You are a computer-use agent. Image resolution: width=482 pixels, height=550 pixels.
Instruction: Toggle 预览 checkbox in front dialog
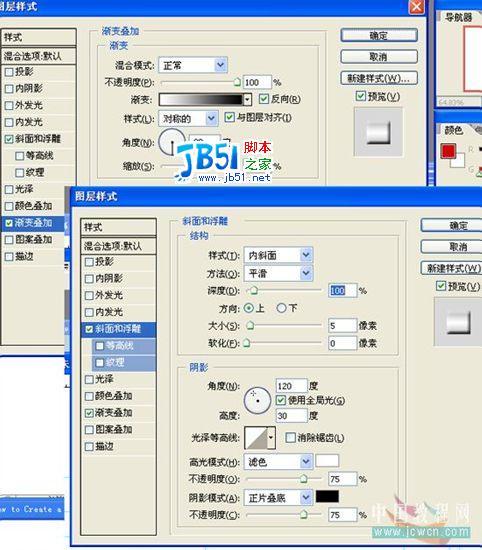(441, 286)
